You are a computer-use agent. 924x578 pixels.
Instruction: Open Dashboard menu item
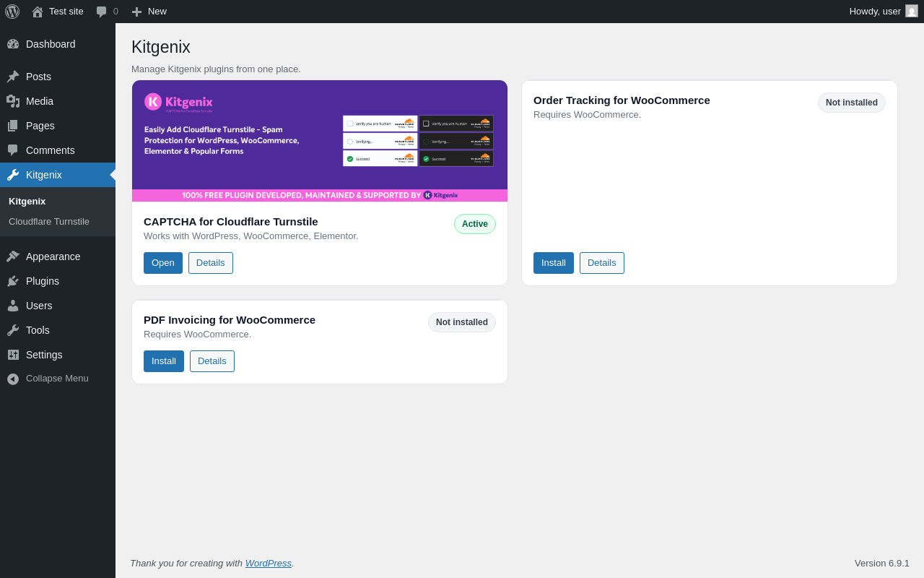(58, 44)
